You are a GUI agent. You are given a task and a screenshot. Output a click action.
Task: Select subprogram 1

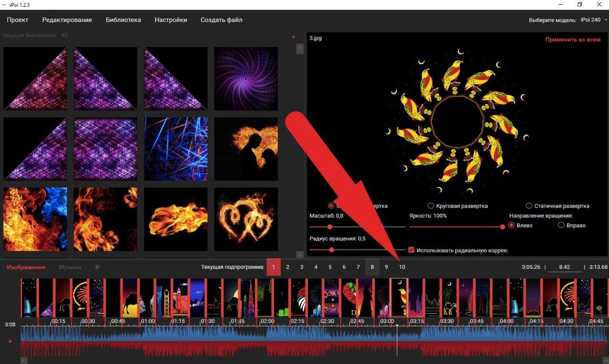(274, 267)
